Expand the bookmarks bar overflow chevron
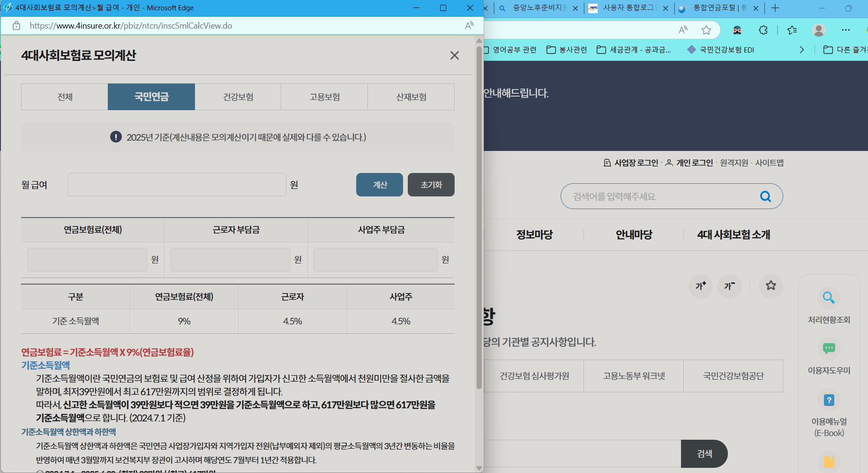 tap(802, 50)
